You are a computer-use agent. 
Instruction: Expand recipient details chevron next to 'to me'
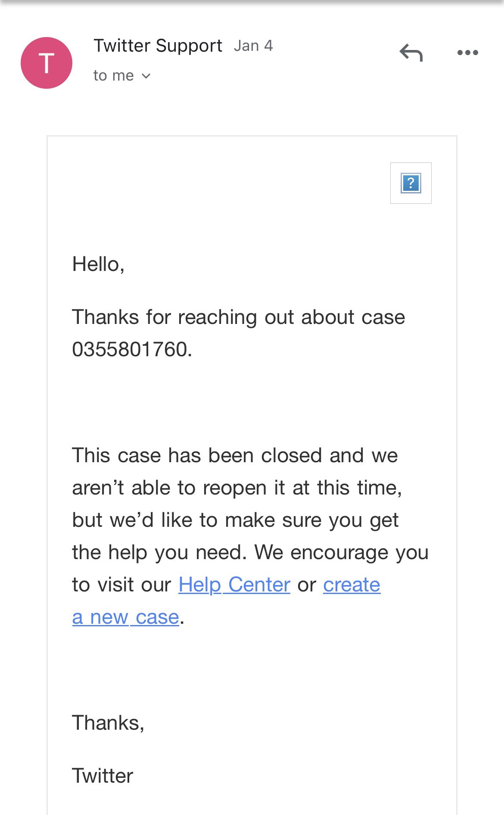146,76
